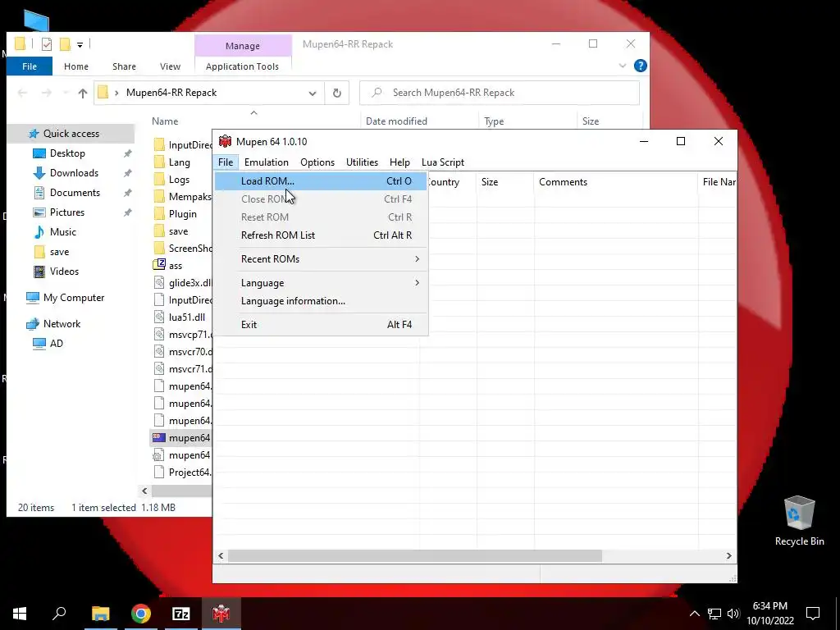Sort Explorer files by Date modified
This screenshot has width=840, height=630.
tap(396, 121)
